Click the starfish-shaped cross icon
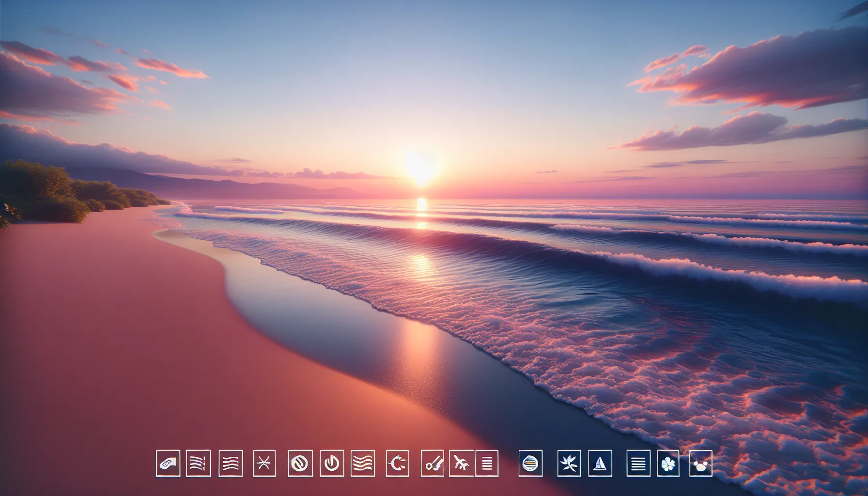This screenshot has height=496, width=868. point(265,464)
